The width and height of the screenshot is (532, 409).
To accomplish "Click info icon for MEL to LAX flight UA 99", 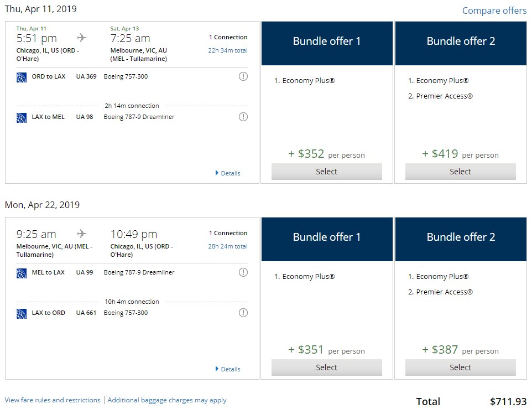I will point(243,272).
